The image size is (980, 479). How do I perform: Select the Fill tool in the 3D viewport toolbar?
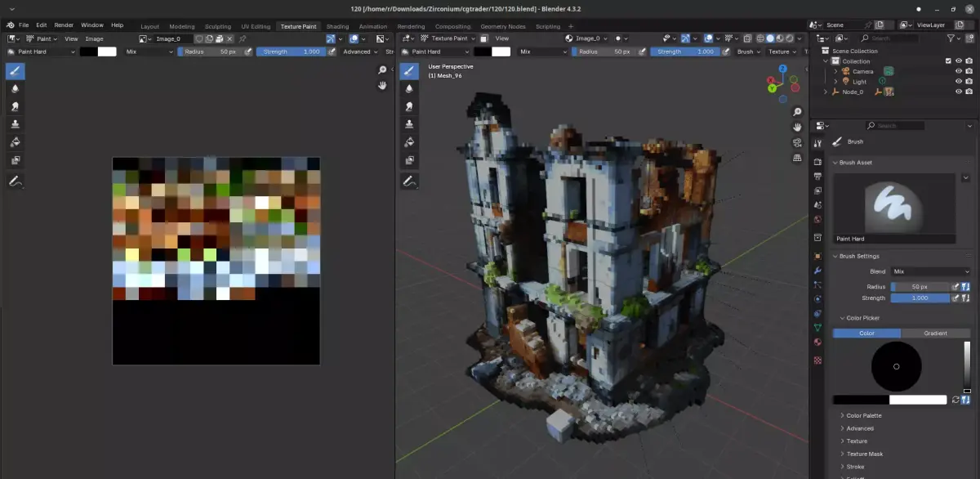pyautogui.click(x=409, y=142)
